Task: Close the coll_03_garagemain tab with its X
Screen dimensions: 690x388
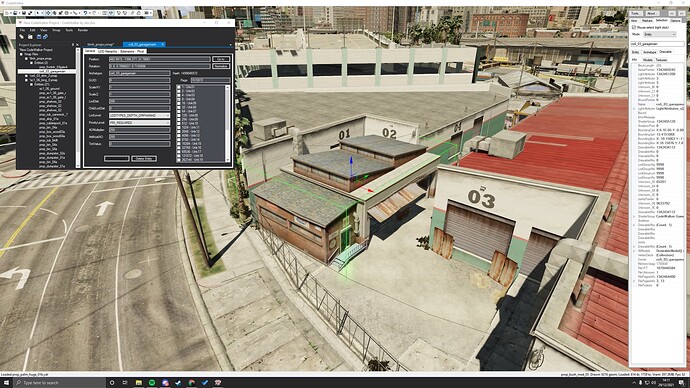Action: (163, 44)
